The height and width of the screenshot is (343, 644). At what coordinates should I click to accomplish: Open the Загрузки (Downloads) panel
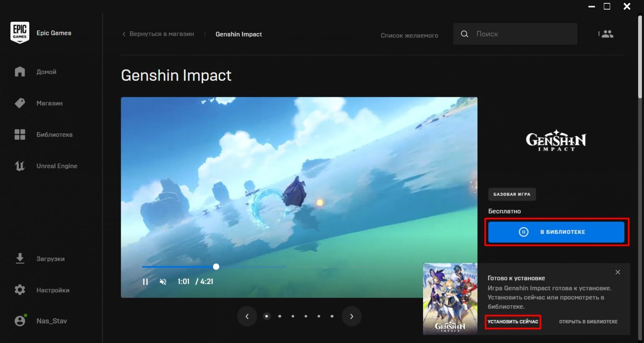pos(19,258)
